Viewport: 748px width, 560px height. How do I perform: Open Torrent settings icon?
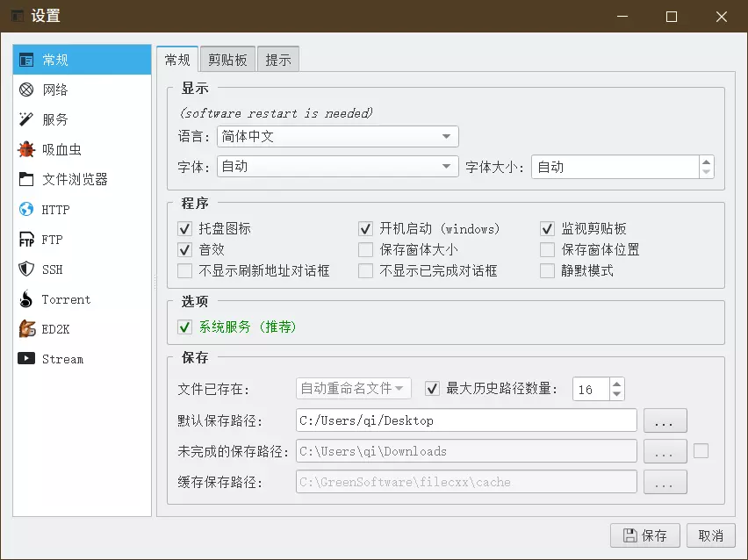(26, 299)
